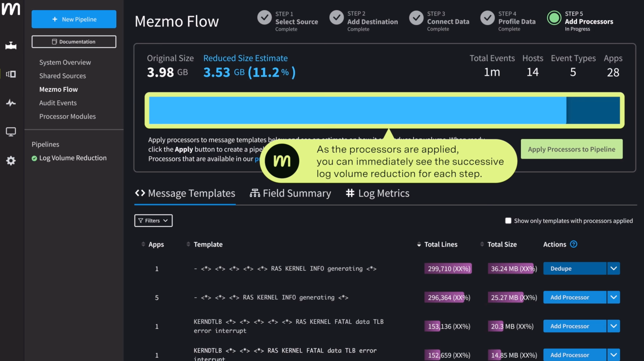
Task: Open Audit Events in the sidebar
Action: 58,103
